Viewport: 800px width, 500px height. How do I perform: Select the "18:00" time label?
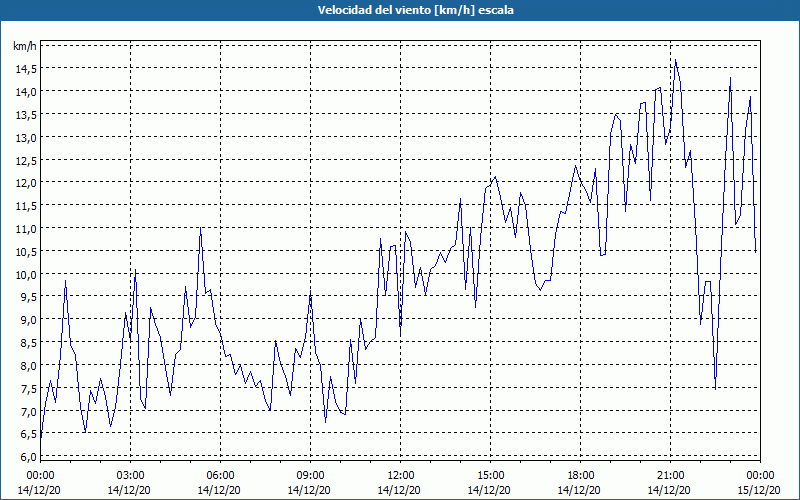(580, 476)
